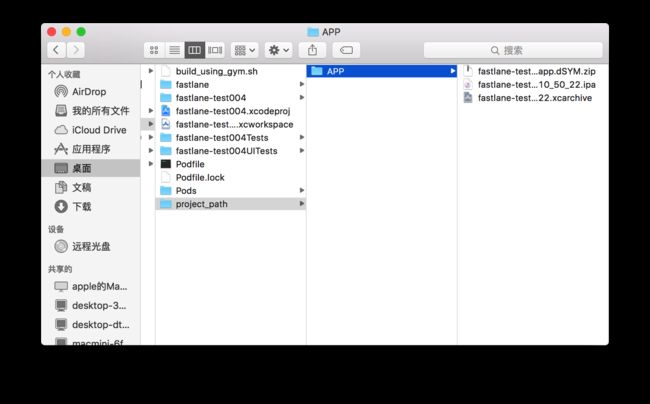650x404 pixels.
Task: Select the fastlane-test004UITests folder
Action: [x=230, y=151]
